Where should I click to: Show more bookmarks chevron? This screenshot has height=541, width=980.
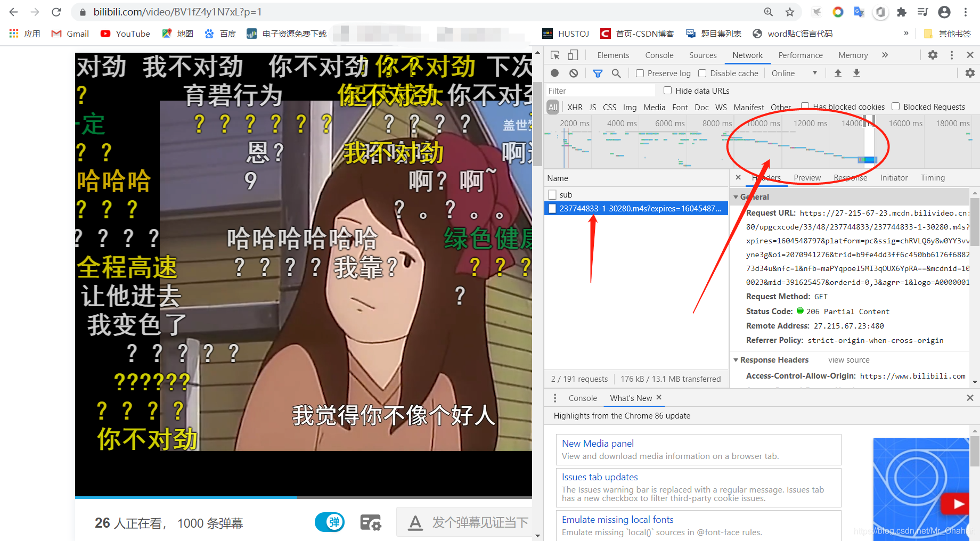click(x=906, y=33)
